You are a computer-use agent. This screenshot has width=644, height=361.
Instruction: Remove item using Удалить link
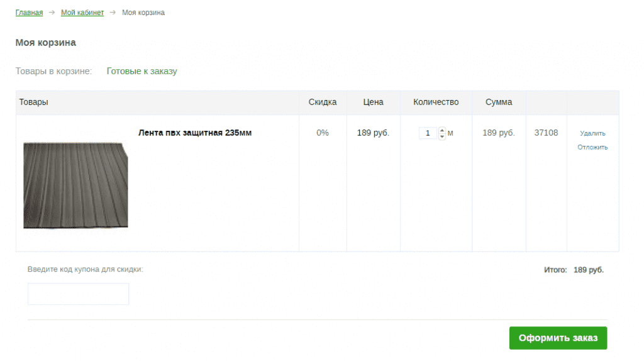coord(592,133)
